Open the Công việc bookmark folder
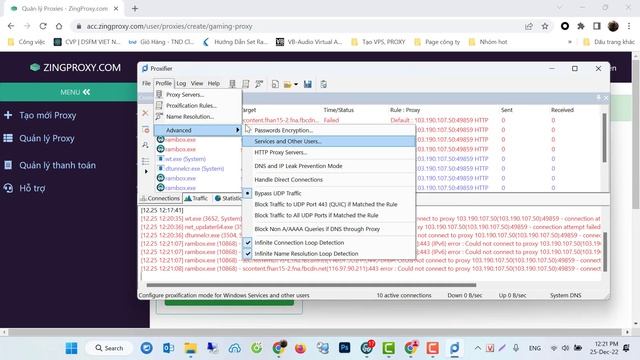 27,42
